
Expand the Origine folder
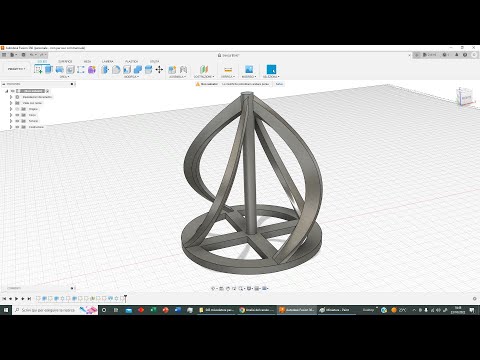[11, 109]
